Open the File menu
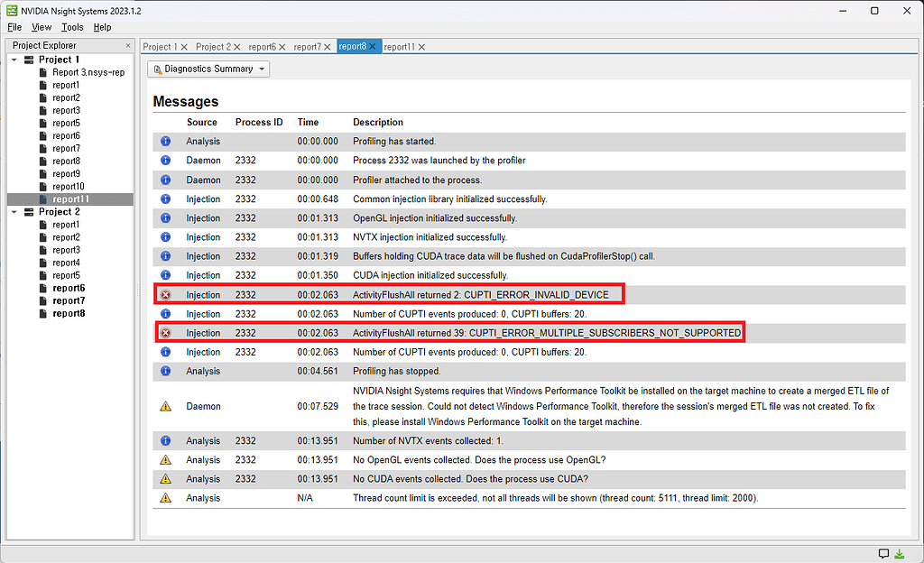The width and height of the screenshot is (924, 563). (14, 27)
